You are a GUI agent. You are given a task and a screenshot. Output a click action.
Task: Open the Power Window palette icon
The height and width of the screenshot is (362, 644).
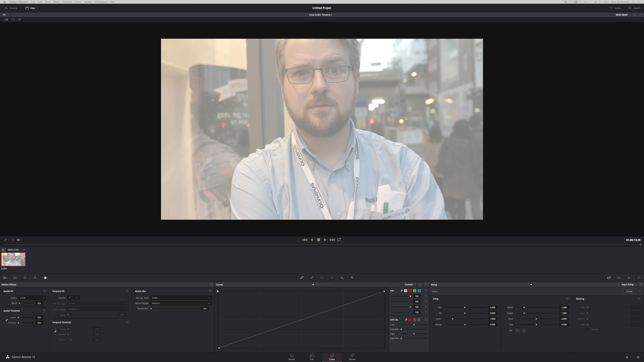[x=322, y=278]
